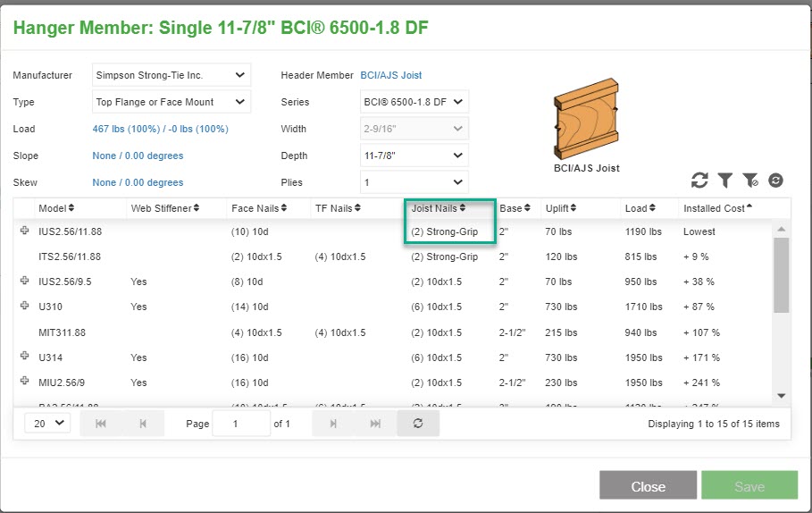The width and height of the screenshot is (812, 513).
Task: Click the IUS2.56/9.5 model name
Action: tap(64, 282)
